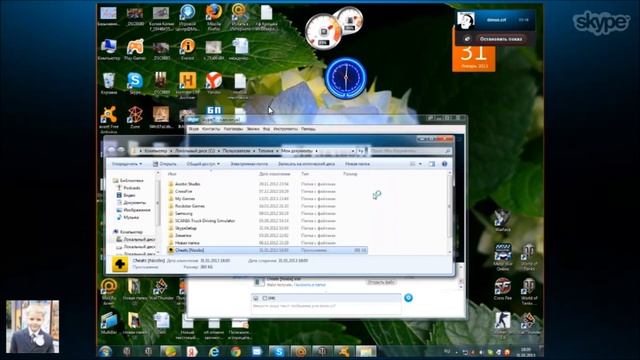This screenshot has width=640, height=360.
Task: Select Музыка in the navigation pane
Action: pos(131,217)
